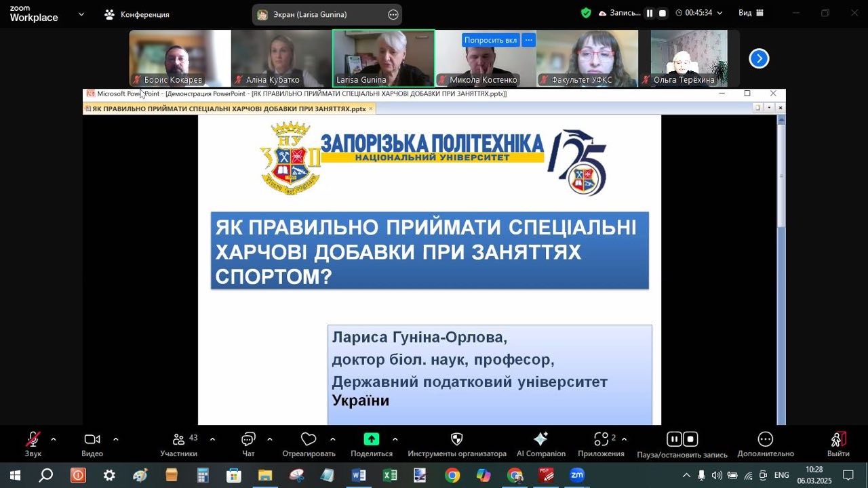
Task: Open the Дополнительно more options menu
Action: click(765, 439)
